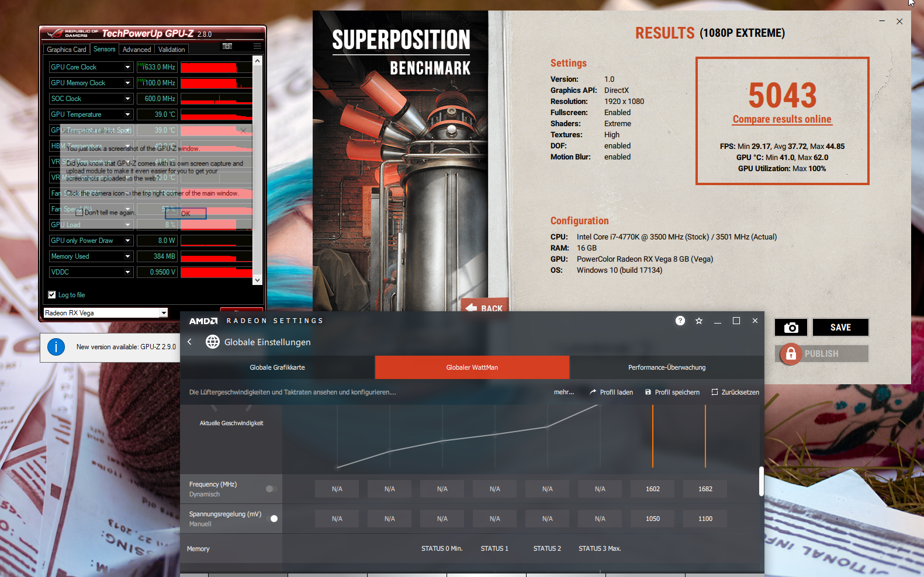924x577 pixels.
Task: Click the "STATUS 0 Min." memory label
Action: coord(442,548)
